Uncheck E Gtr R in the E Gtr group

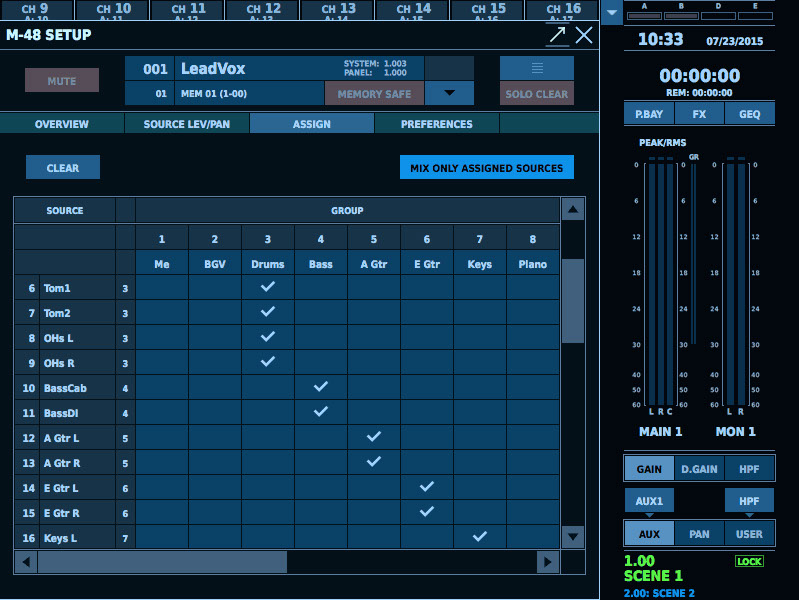pos(427,512)
